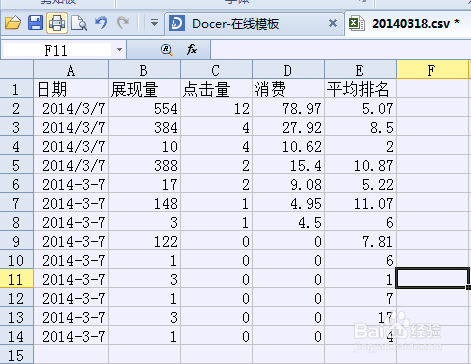
Task: Select column A header
Action: click(71, 70)
